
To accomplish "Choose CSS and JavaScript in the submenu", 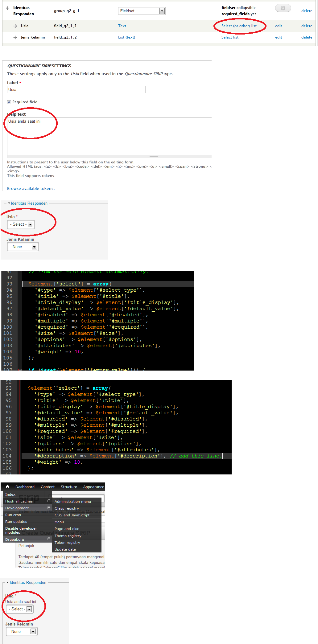I will pyautogui.click(x=72, y=515).
